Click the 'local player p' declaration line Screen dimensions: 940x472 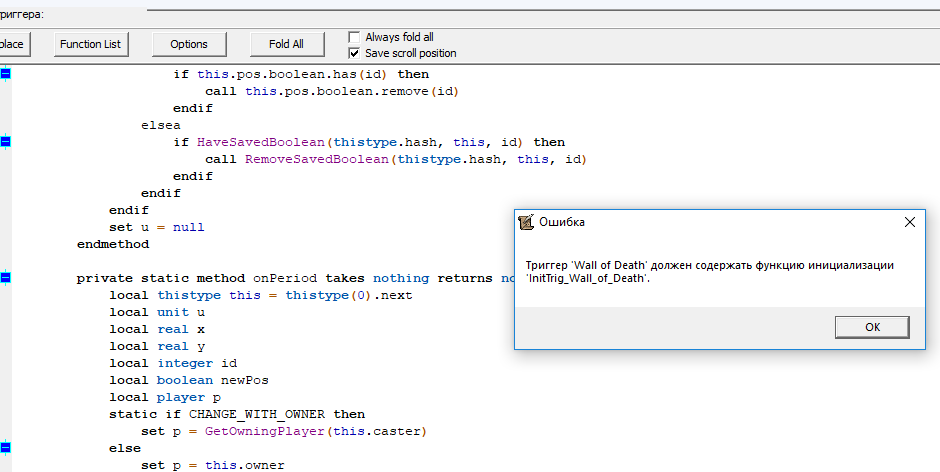[168, 397]
